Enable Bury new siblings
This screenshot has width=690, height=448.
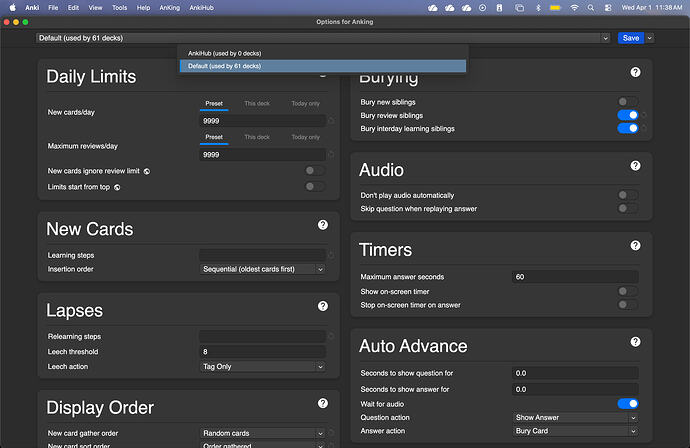click(x=628, y=102)
